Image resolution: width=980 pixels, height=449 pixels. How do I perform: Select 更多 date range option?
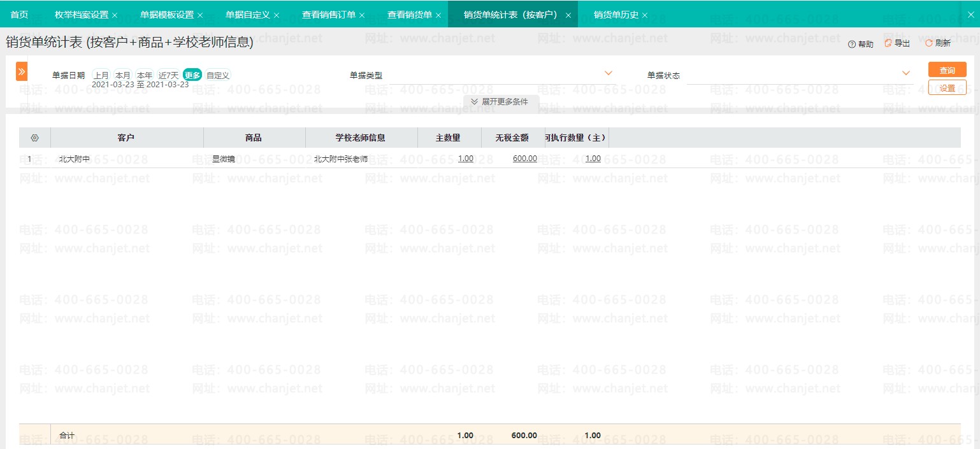[x=192, y=75]
